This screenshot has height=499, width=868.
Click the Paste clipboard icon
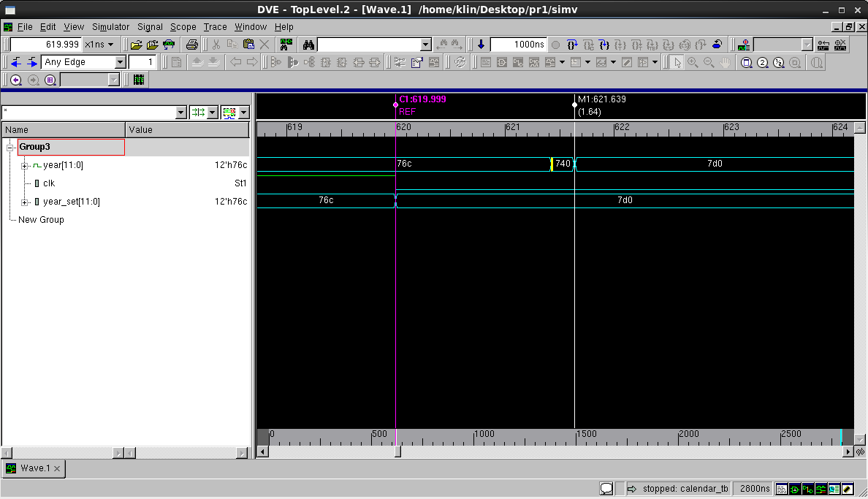248,45
